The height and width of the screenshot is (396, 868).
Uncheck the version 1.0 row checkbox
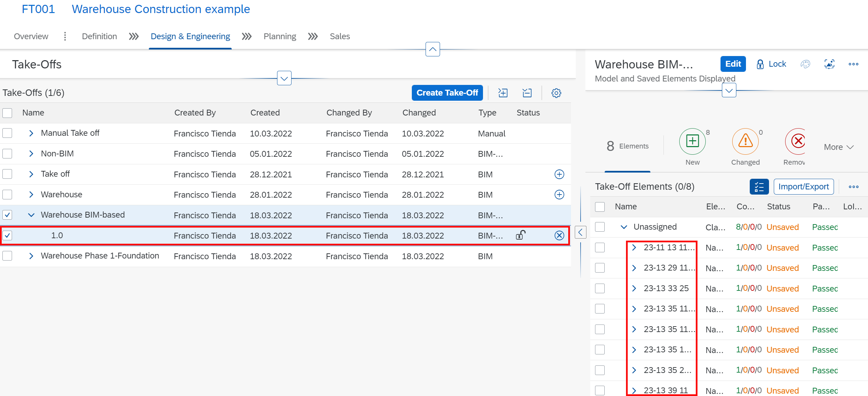(7, 235)
